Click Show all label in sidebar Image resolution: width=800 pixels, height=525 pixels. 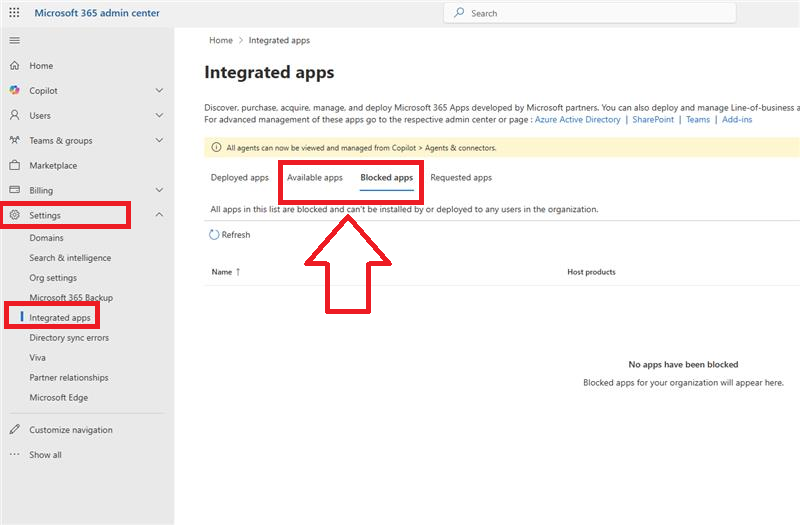click(45, 455)
